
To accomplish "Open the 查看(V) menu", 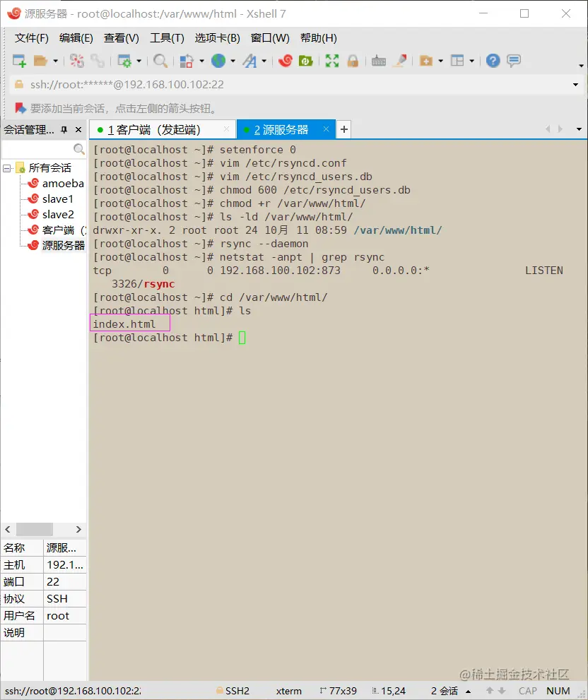I will click(x=121, y=38).
